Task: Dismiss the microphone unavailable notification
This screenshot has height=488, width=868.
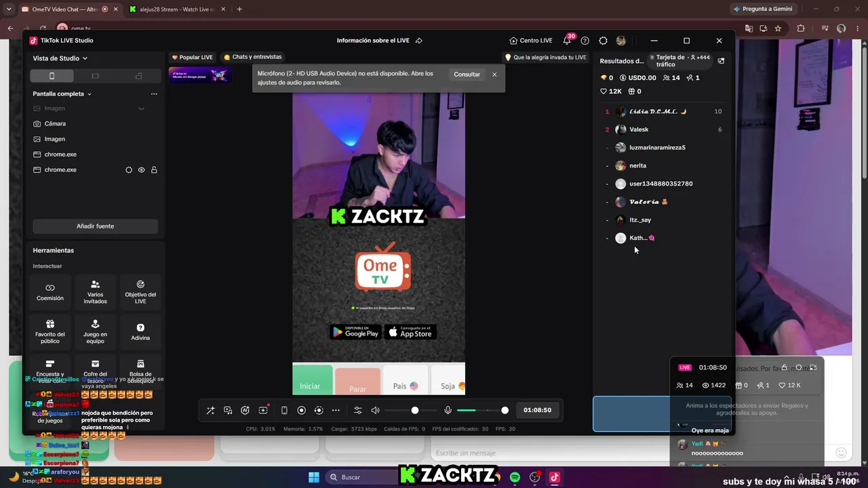Action: (494, 75)
